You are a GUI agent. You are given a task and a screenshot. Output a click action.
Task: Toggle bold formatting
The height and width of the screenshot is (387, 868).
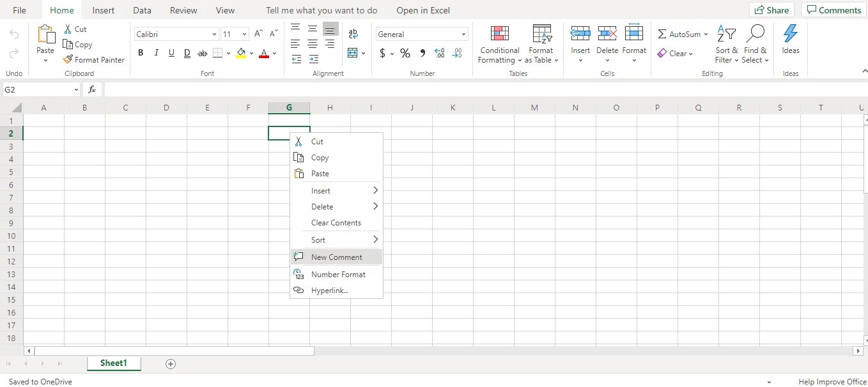pos(141,53)
